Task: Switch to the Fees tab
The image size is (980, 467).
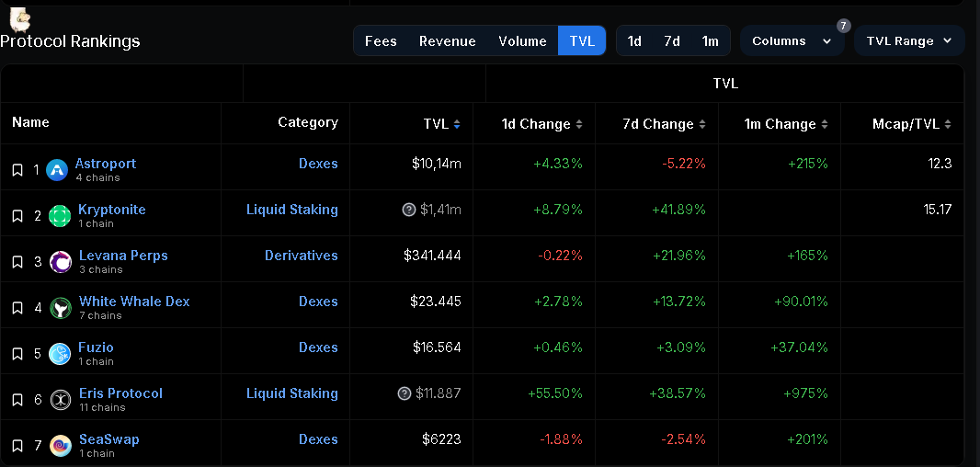Action: 381,41
